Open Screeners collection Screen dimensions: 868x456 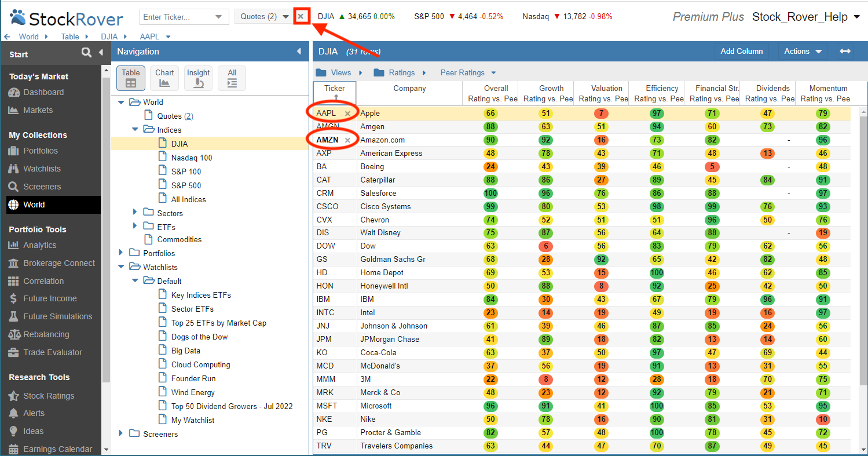(34, 187)
